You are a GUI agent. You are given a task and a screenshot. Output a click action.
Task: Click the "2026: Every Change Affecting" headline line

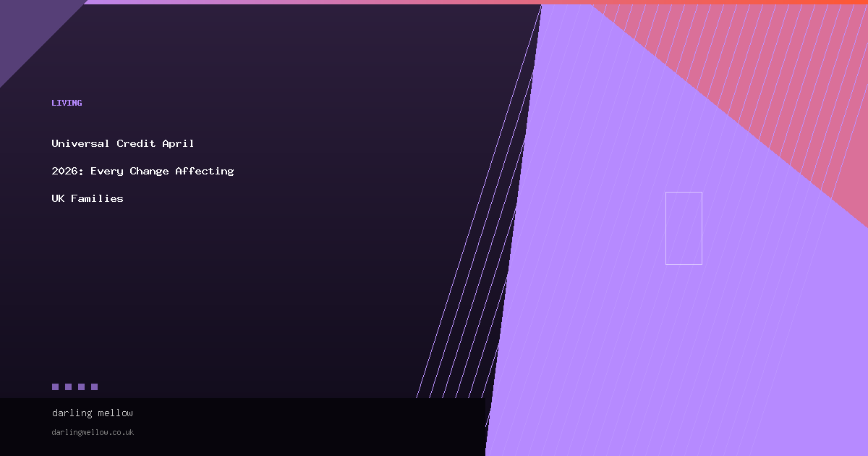coord(142,171)
